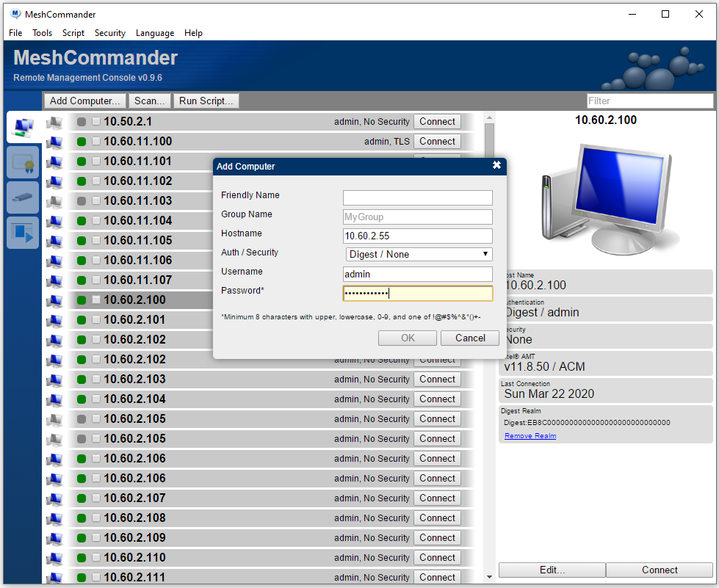Open the Certificates tab icon

23,162
